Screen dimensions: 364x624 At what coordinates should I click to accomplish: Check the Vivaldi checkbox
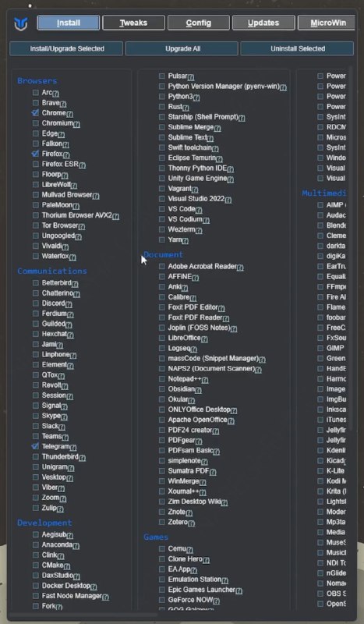(35, 246)
